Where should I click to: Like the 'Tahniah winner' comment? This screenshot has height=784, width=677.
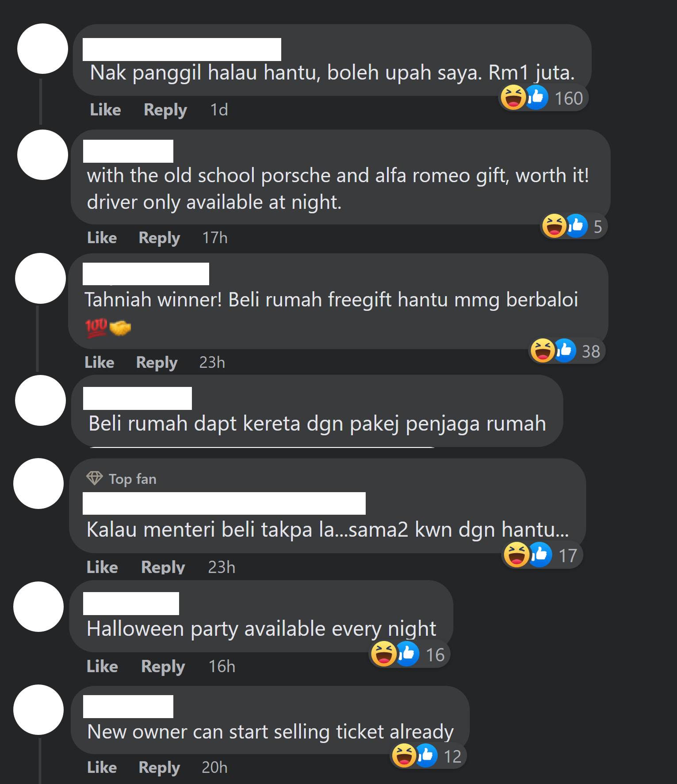(99, 363)
